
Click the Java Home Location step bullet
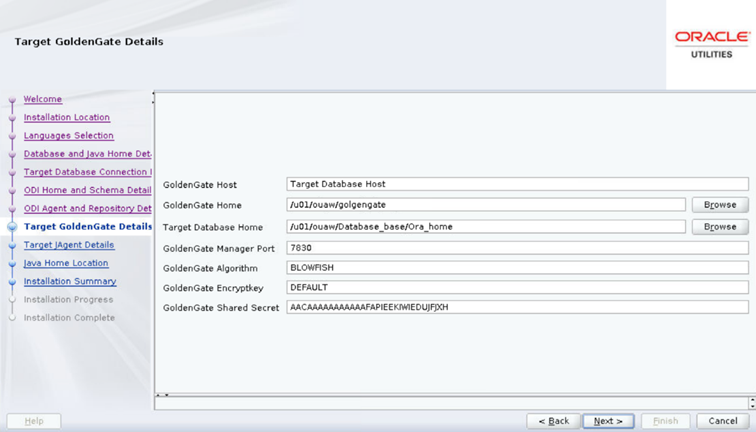pos(13,264)
